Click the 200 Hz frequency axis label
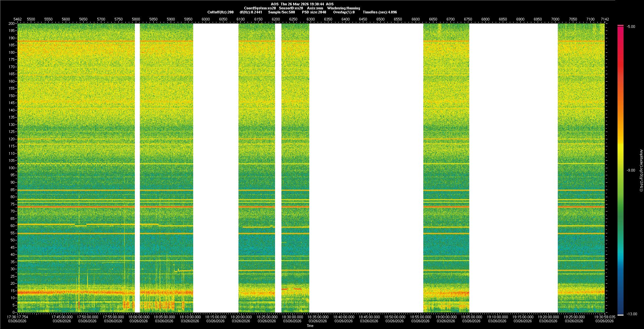644x329 pixels. point(12,23)
